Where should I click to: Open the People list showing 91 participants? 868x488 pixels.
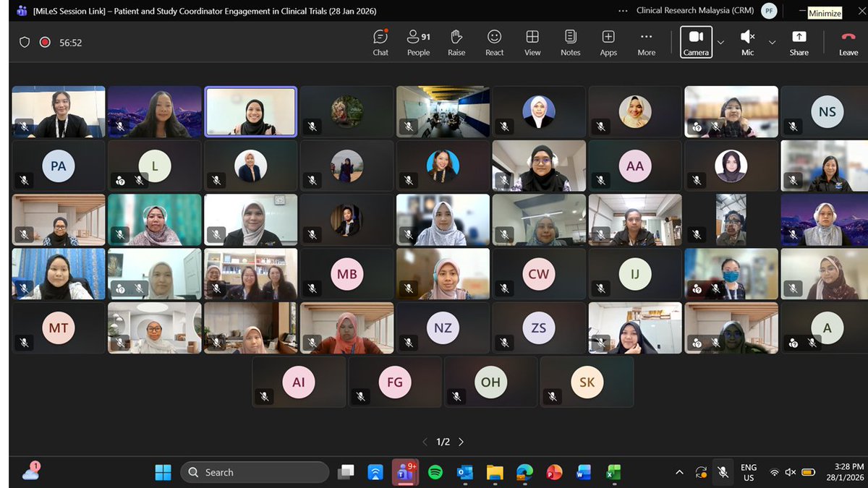417,42
